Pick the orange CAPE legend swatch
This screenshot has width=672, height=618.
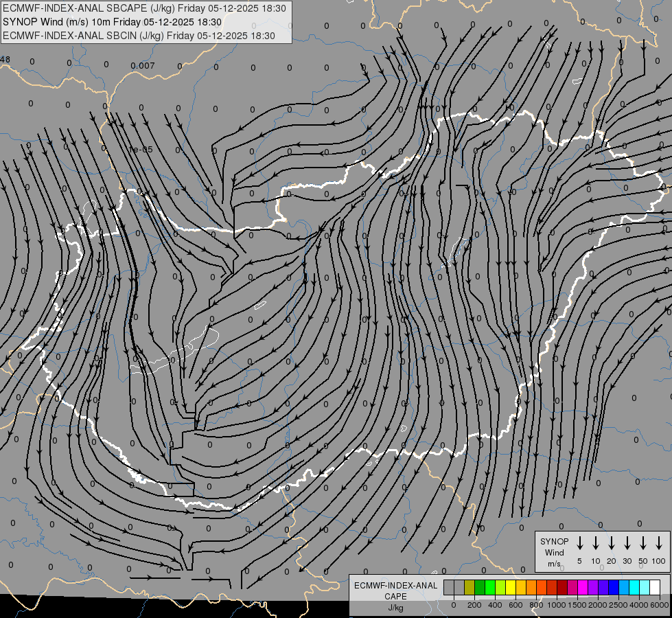pyautogui.click(x=531, y=587)
